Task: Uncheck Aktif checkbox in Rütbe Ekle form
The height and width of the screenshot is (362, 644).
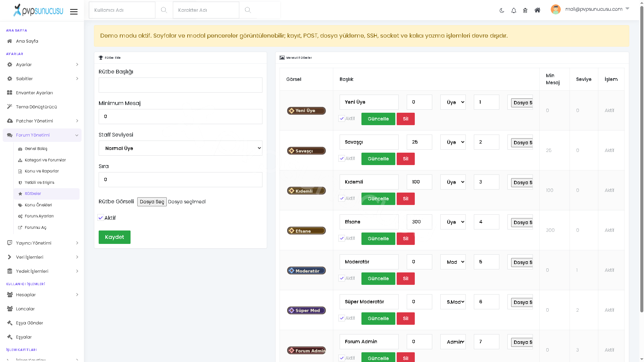Action: pos(101,217)
